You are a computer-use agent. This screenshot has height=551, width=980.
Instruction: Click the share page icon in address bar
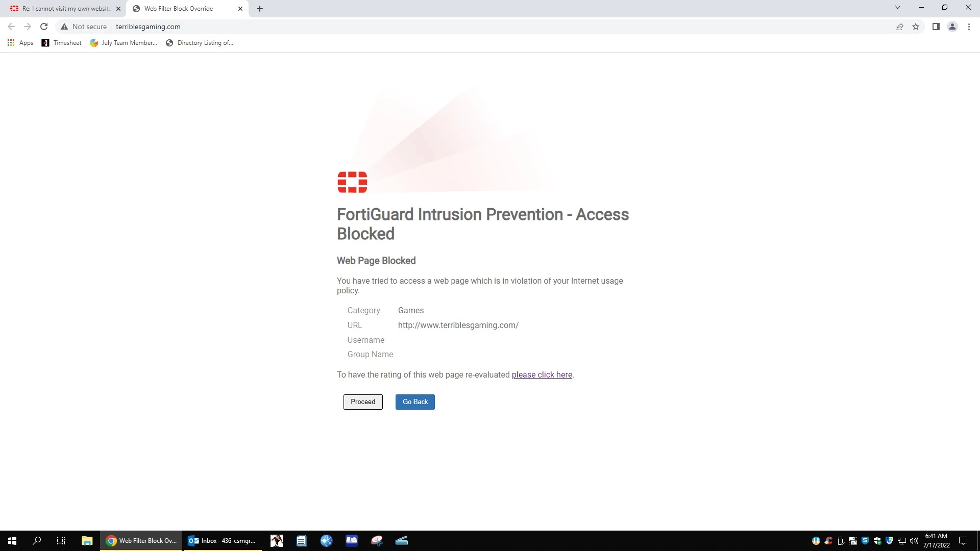899,27
